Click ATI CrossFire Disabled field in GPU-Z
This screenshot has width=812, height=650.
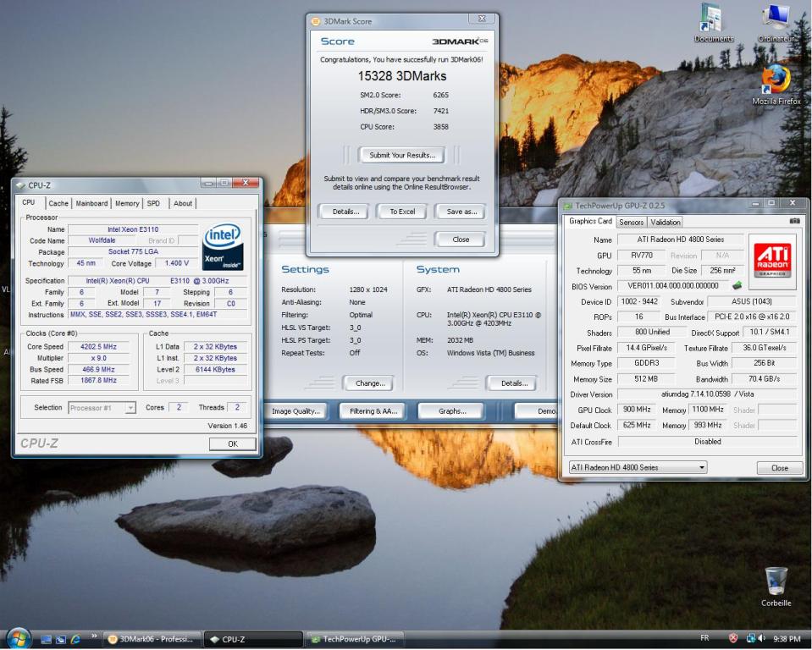(x=707, y=442)
